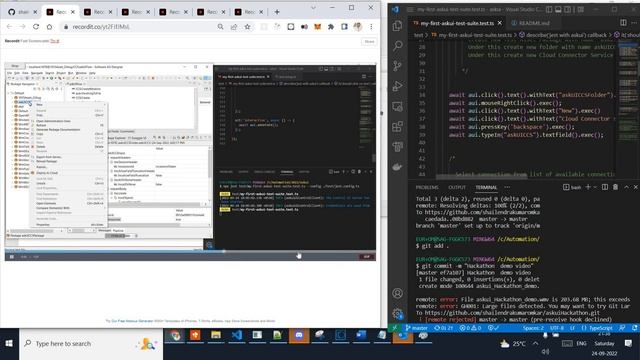Maximize terminal panel with up chevron
Viewport: 640px width, 360px height.
click(x=627, y=187)
